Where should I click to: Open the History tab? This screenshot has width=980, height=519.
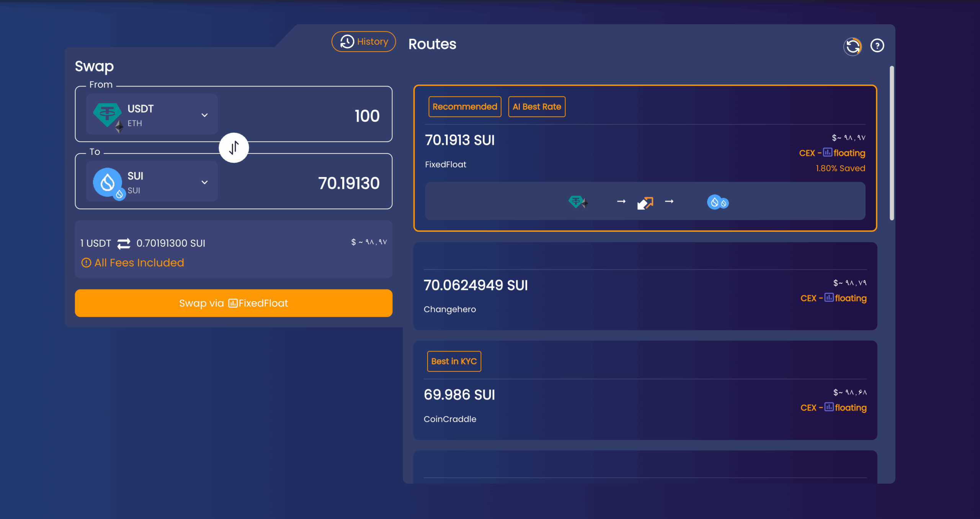[x=364, y=42]
